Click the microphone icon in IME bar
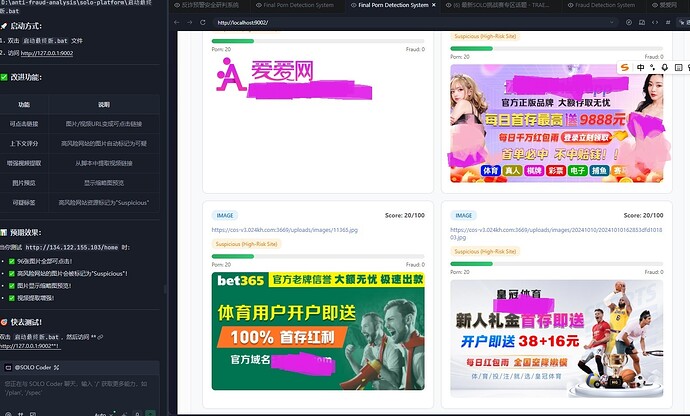This screenshot has height=416, width=690. (x=665, y=67)
